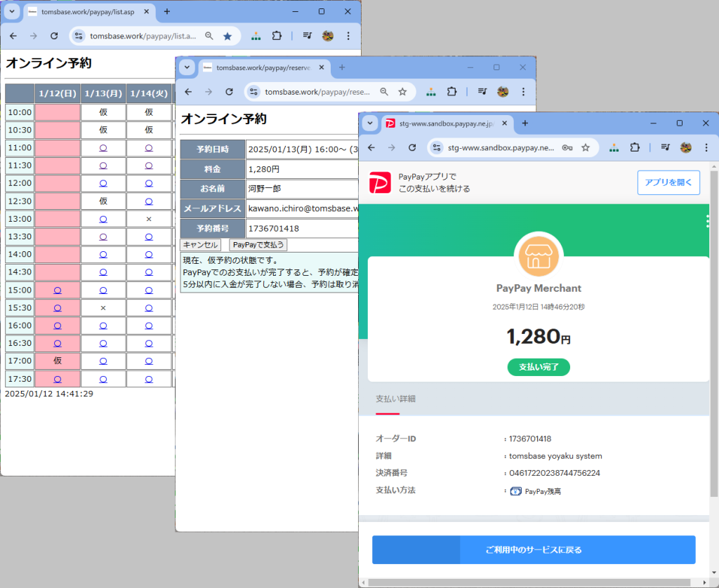The image size is (719, 588).
Task: Select the 12:30 slot on 1/14(火)
Action: click(149, 201)
